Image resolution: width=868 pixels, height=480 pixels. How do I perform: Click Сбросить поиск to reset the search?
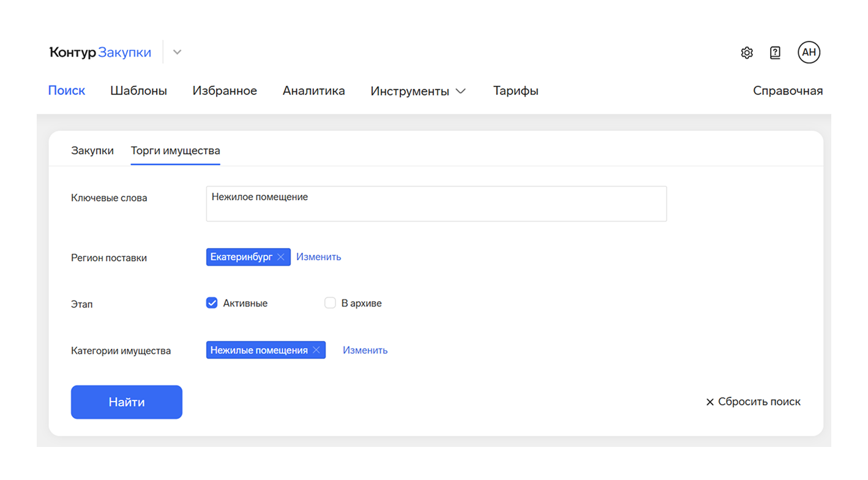[754, 402]
